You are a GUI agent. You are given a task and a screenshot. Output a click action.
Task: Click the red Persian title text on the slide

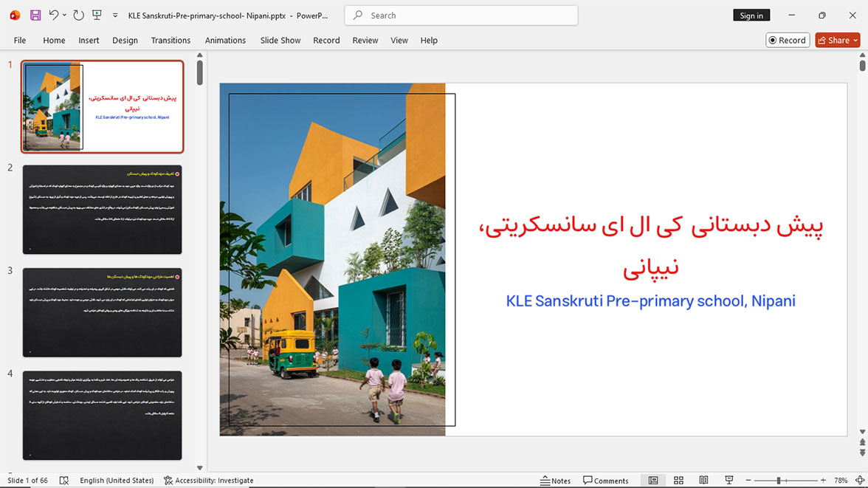click(651, 246)
